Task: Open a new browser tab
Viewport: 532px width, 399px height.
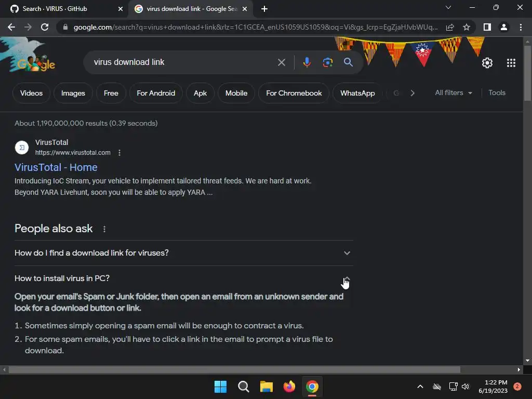Action: pyautogui.click(x=264, y=9)
